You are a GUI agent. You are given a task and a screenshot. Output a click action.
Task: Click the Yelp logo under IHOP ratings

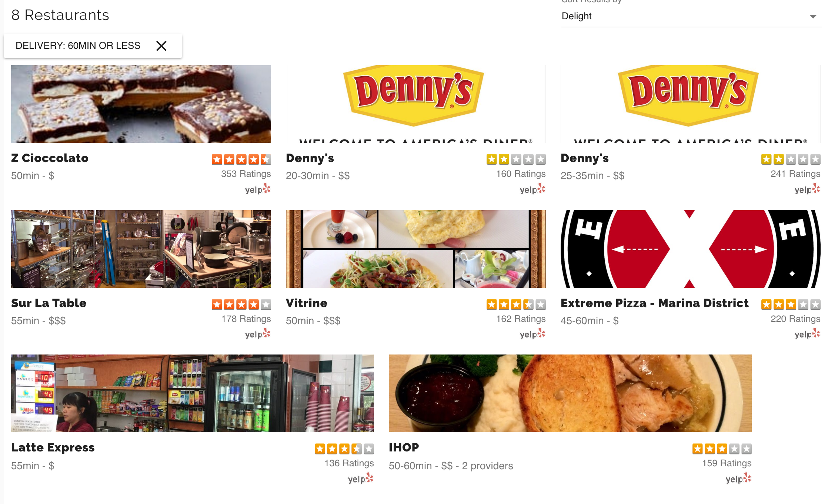tap(738, 479)
